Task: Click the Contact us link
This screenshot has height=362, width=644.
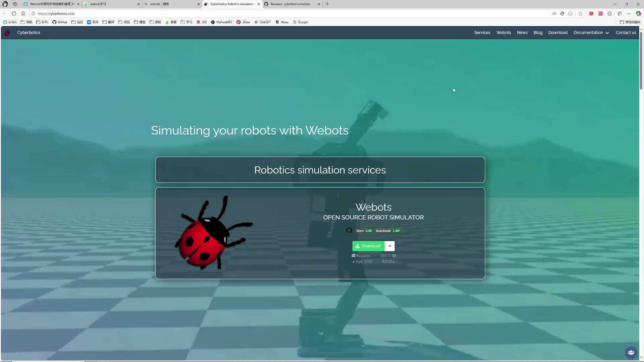Action: [x=626, y=33]
